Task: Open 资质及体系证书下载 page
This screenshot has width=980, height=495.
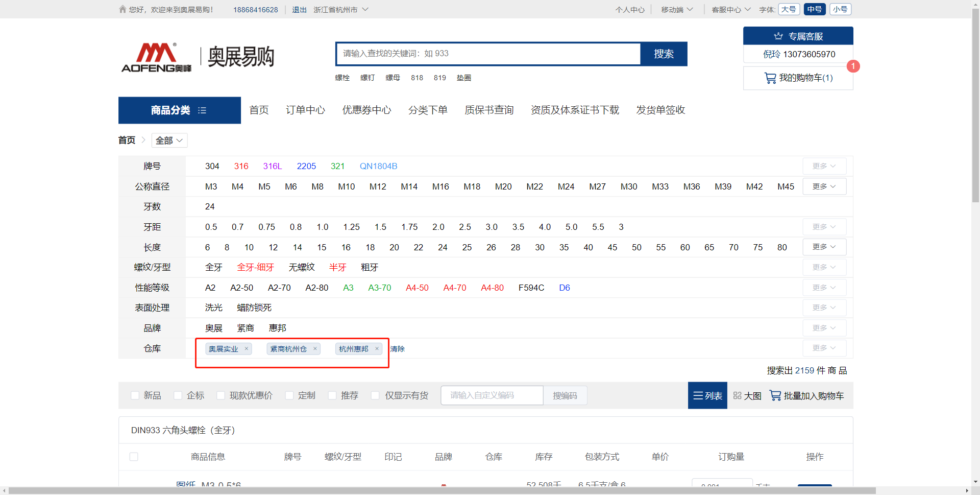Action: tap(575, 110)
